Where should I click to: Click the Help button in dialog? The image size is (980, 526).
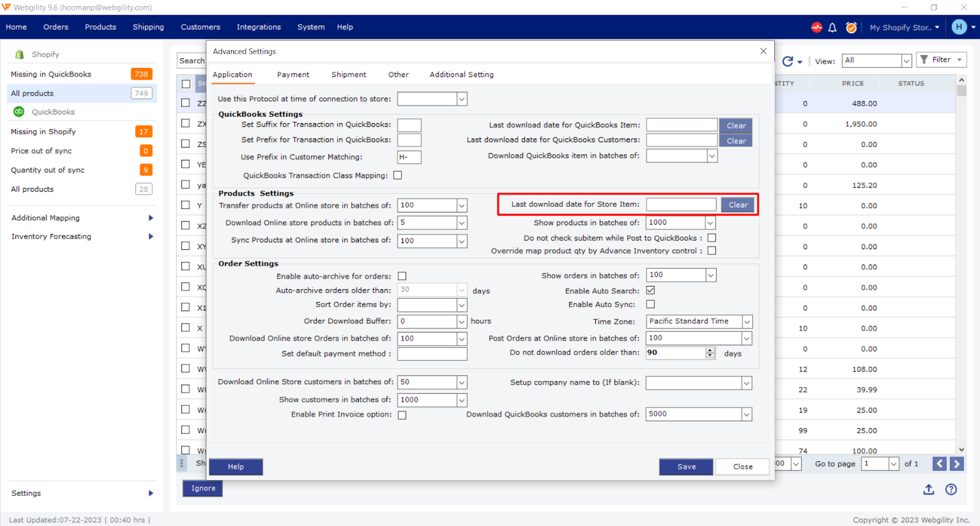click(x=236, y=467)
